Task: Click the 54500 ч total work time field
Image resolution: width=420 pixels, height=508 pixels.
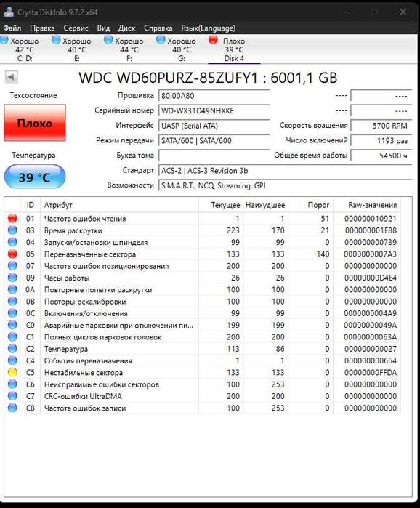Action: (x=381, y=156)
